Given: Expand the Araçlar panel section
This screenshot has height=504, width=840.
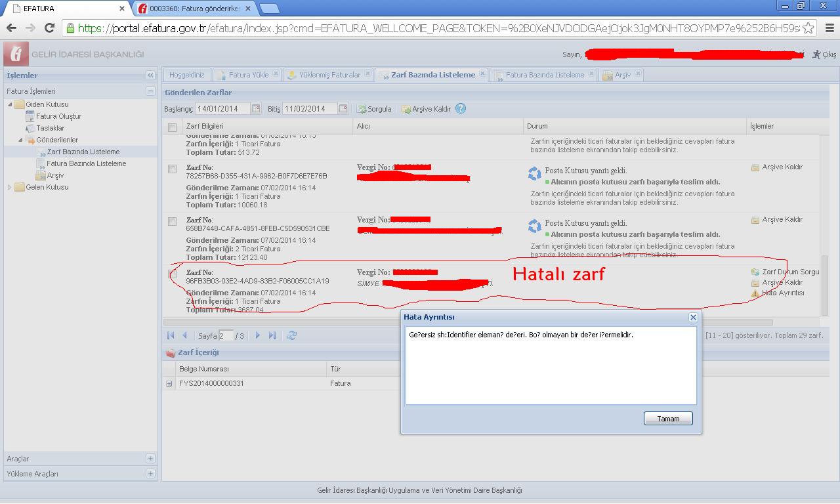Looking at the screenshot, I should (x=150, y=459).
